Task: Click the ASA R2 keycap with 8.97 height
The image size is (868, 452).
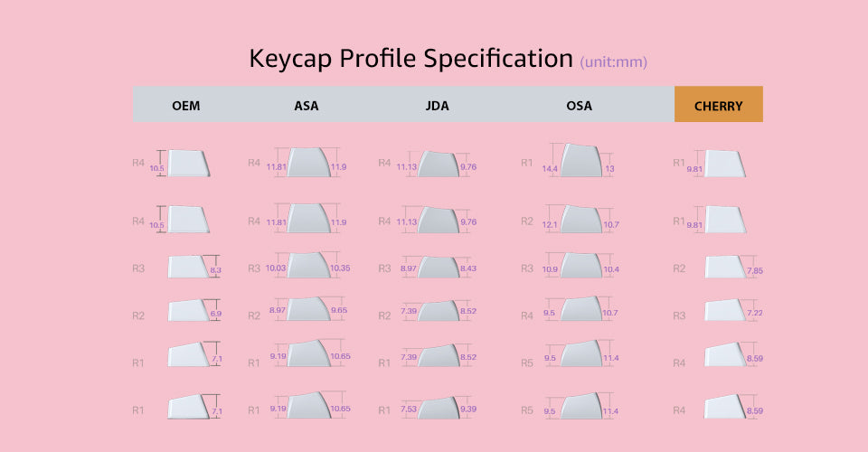Action: [x=307, y=309]
